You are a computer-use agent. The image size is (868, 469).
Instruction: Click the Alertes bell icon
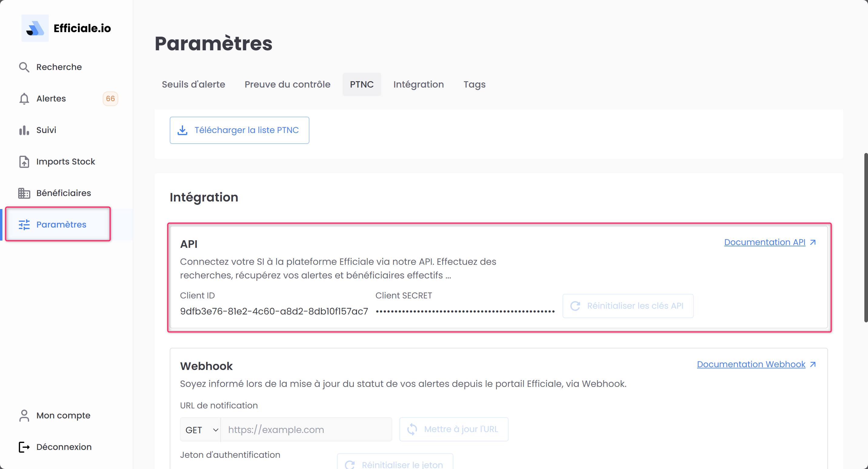click(24, 99)
